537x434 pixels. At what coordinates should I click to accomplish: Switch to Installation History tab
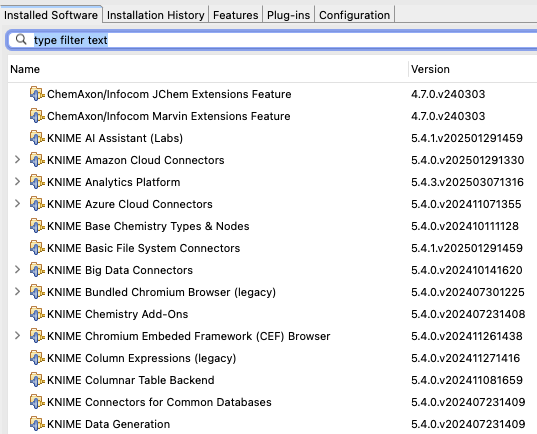coord(155,15)
